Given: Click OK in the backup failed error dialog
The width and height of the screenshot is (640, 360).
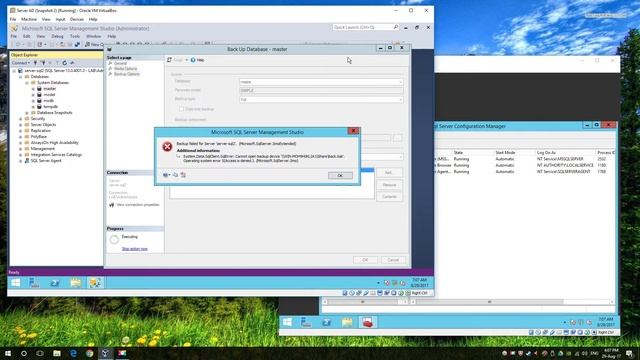Looking at the screenshot, I should coord(340,176).
